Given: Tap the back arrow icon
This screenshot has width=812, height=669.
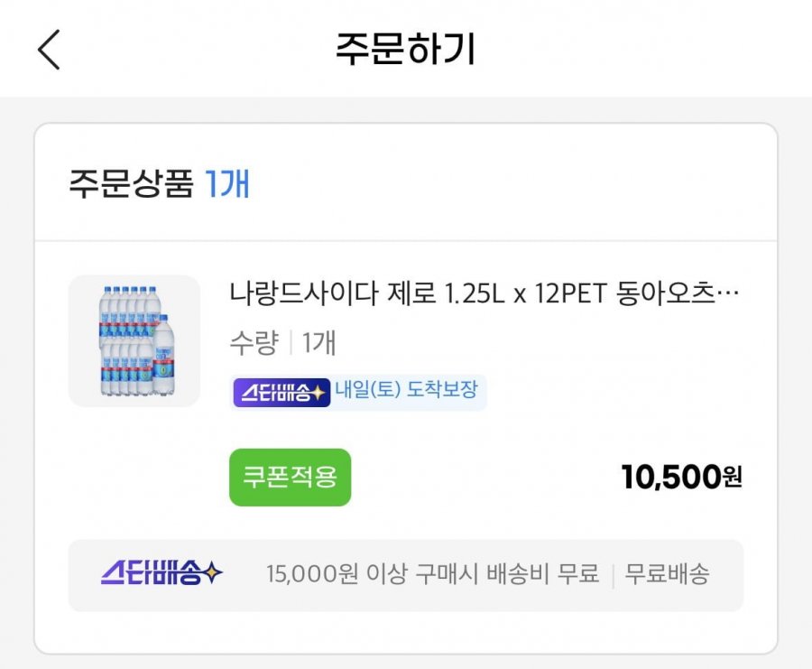Looking at the screenshot, I should tap(49, 49).
